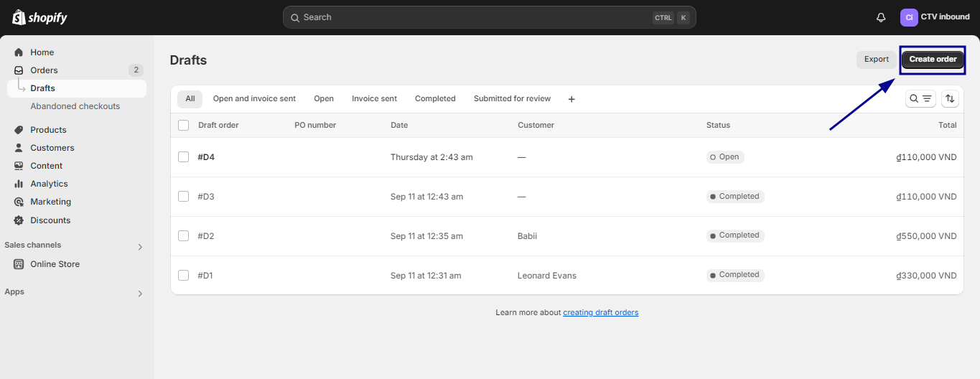Image resolution: width=980 pixels, height=379 pixels.
Task: Open Drafts in the sidebar
Action: pyautogui.click(x=77, y=88)
